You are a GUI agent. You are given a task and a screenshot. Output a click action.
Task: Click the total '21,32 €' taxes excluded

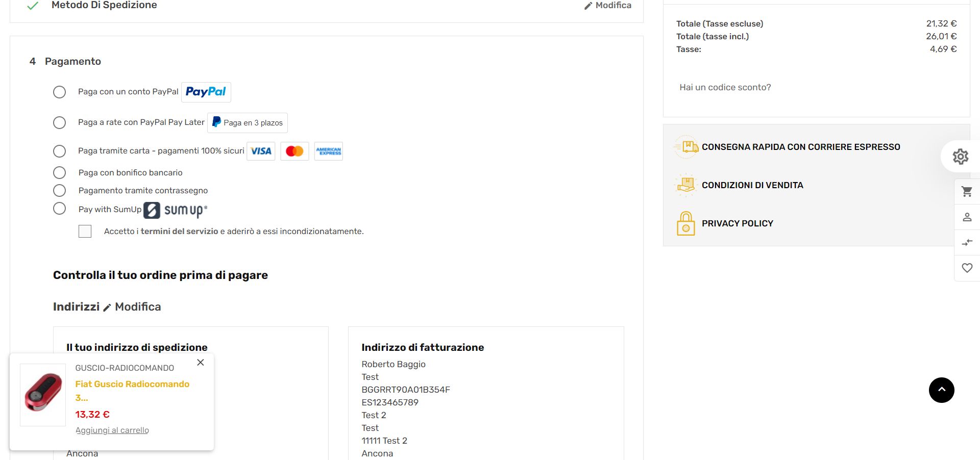pyautogui.click(x=941, y=23)
